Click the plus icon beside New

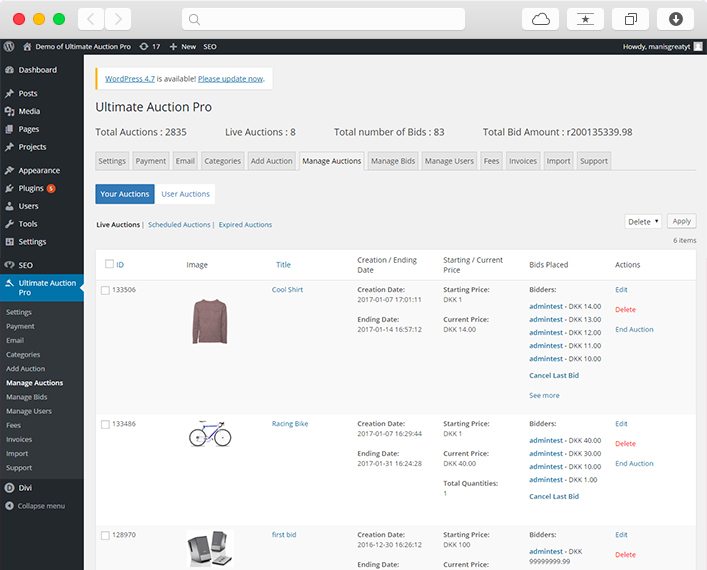click(173, 46)
